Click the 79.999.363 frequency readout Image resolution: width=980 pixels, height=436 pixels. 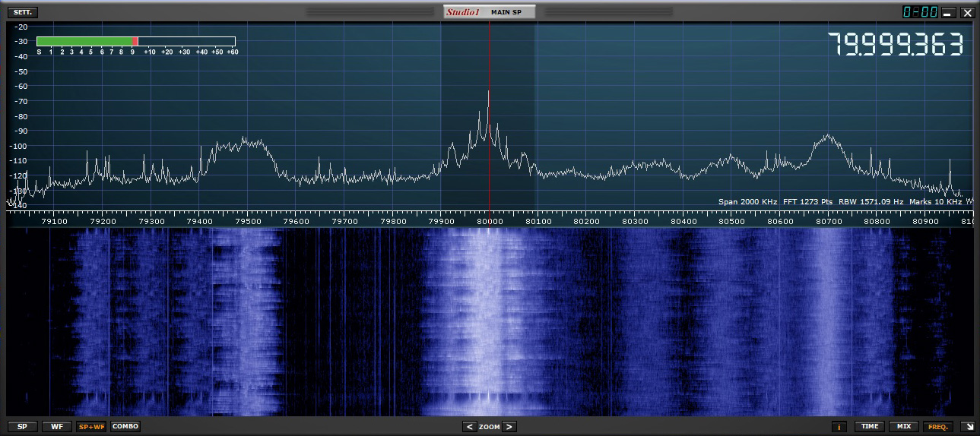point(895,46)
